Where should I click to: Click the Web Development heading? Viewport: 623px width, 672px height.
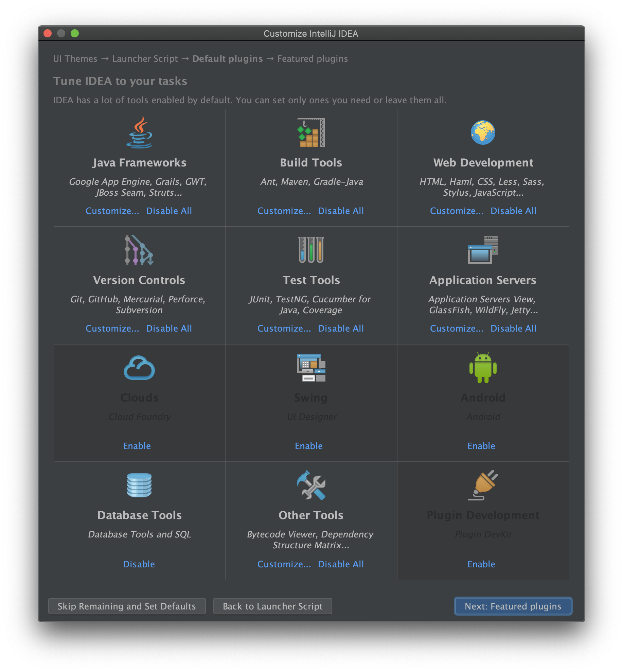(483, 163)
